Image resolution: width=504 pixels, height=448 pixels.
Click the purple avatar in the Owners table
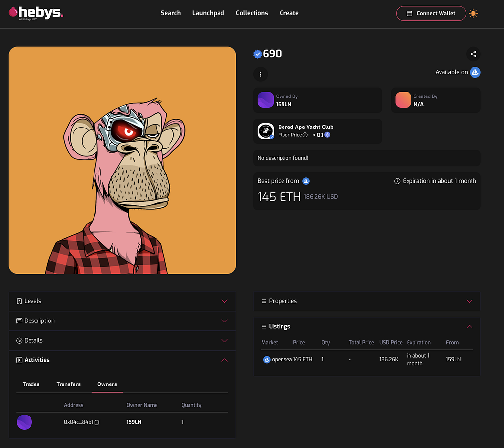coord(25,422)
